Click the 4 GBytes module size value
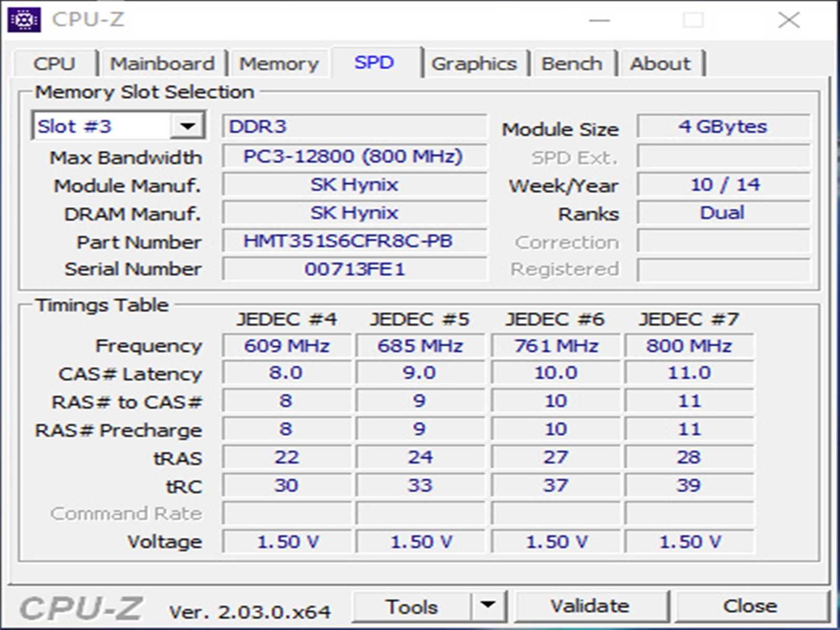This screenshot has width=840, height=630. pyautogui.click(x=723, y=127)
